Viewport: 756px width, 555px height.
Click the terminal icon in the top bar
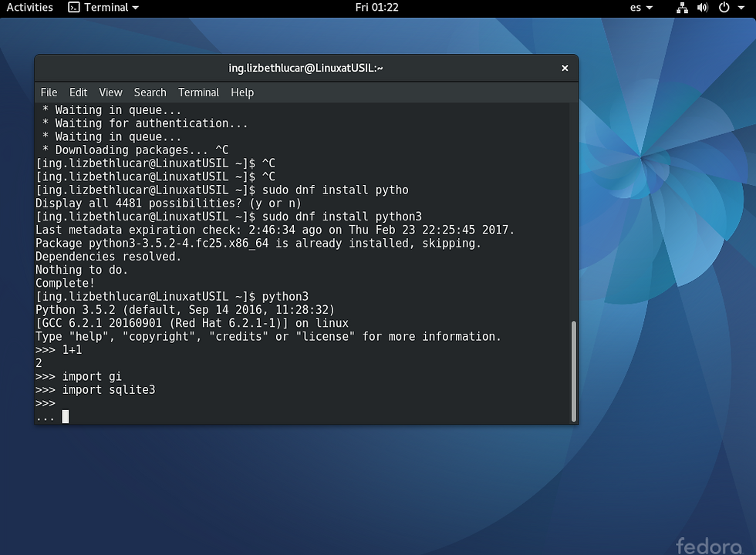coord(74,7)
